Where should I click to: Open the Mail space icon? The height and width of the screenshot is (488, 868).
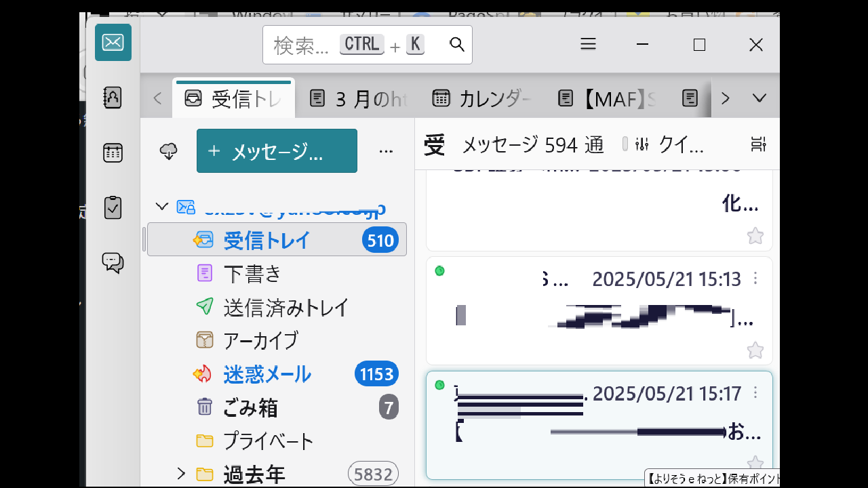click(113, 43)
